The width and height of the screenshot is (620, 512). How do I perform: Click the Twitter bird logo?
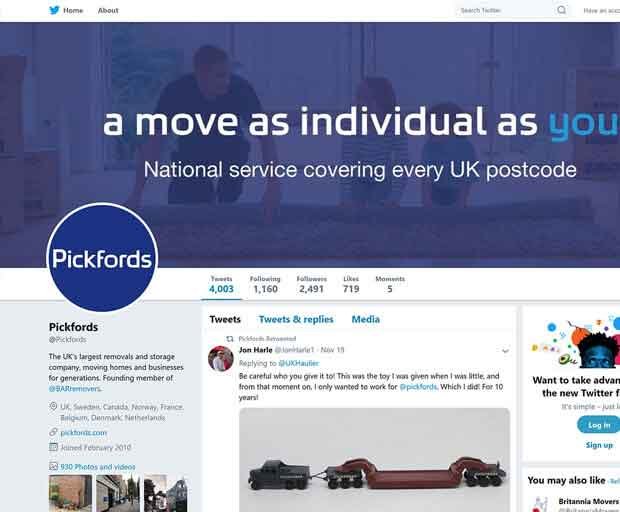point(54,10)
